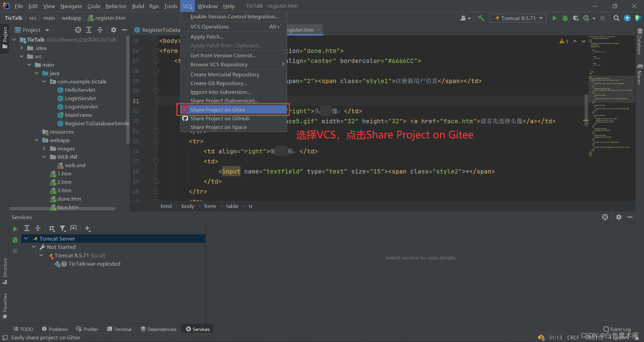Open the user account icon dropdown

(x=465, y=18)
